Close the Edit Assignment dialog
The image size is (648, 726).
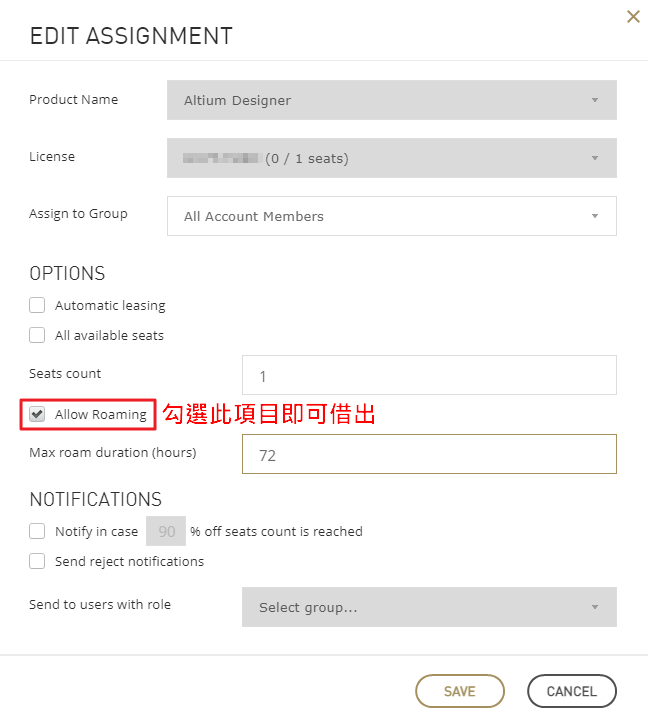pyautogui.click(x=633, y=17)
